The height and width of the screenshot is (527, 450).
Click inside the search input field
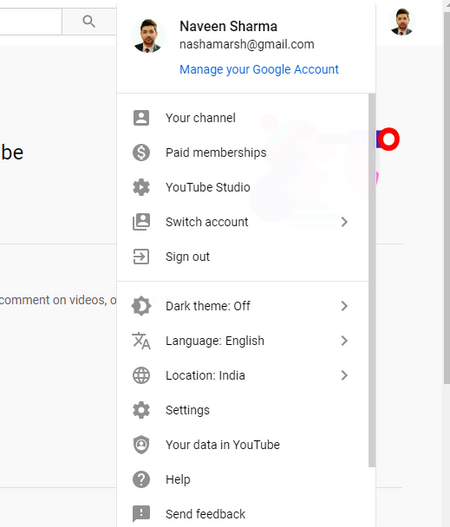pyautogui.click(x=31, y=22)
